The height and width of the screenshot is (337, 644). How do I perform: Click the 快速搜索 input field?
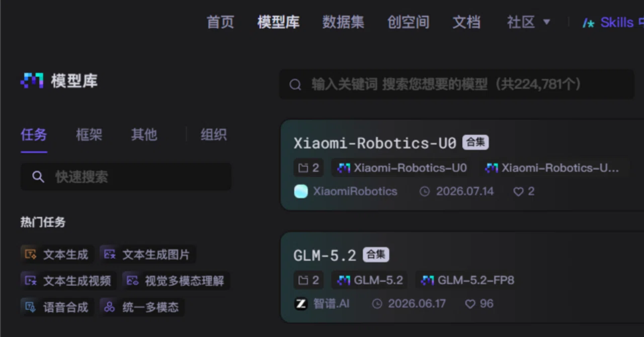click(x=126, y=177)
